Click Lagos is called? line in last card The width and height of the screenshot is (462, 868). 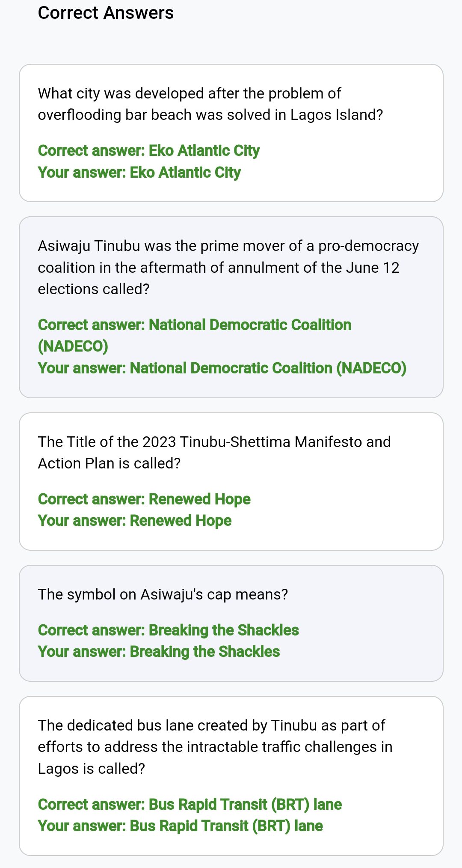pyautogui.click(x=92, y=769)
